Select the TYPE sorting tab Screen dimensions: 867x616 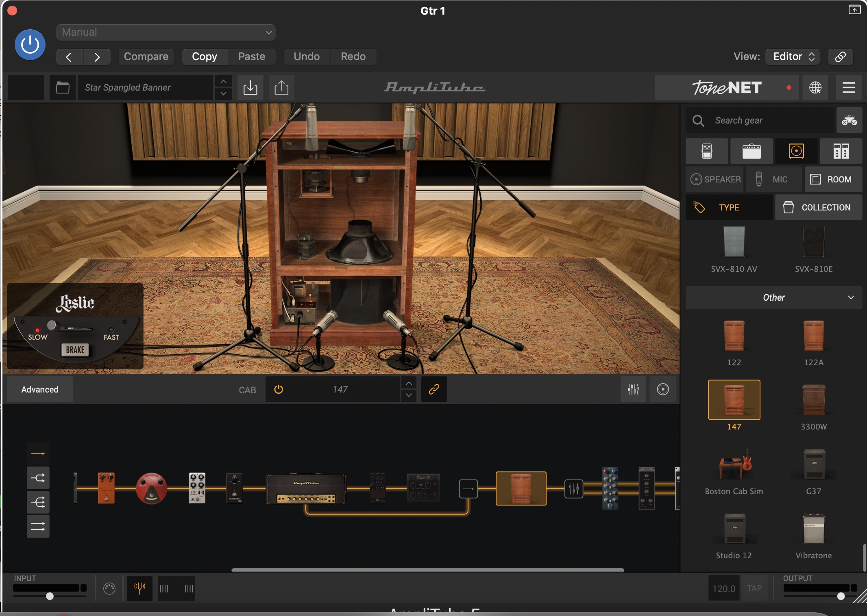pyautogui.click(x=729, y=208)
